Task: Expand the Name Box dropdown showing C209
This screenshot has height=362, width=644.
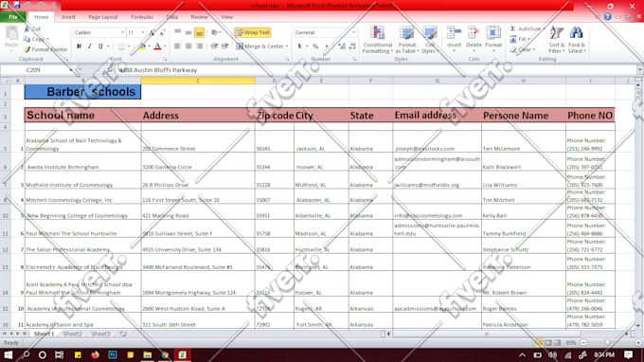Action: 71,70
